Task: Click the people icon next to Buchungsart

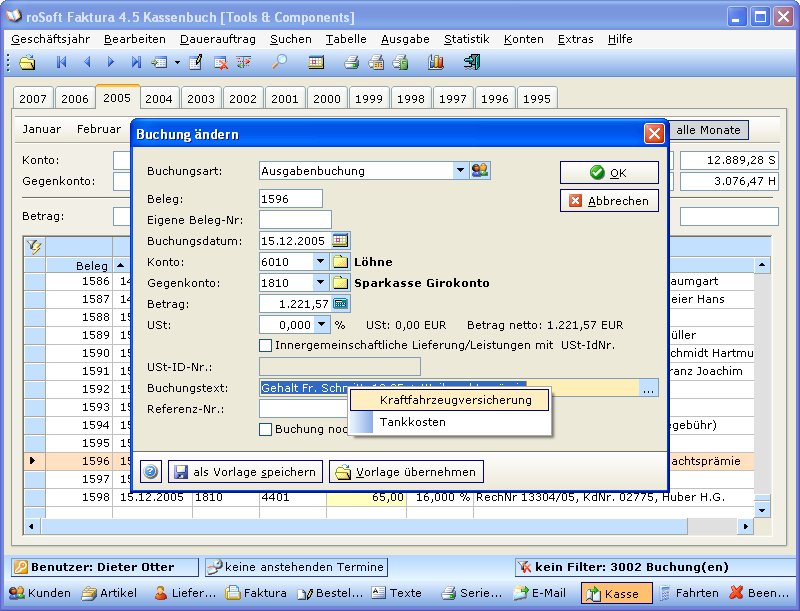Action: coord(480,170)
